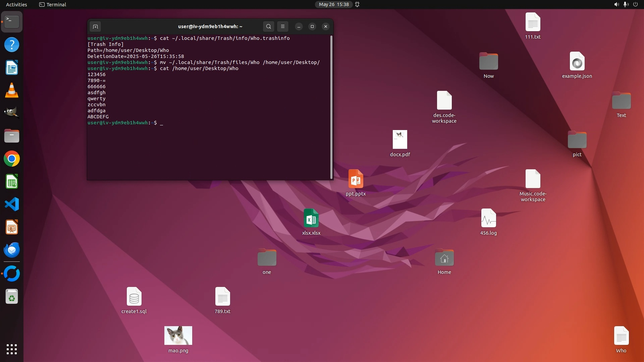Open the Trash from the dock
Viewport: 644px width, 362px height.
(12, 297)
